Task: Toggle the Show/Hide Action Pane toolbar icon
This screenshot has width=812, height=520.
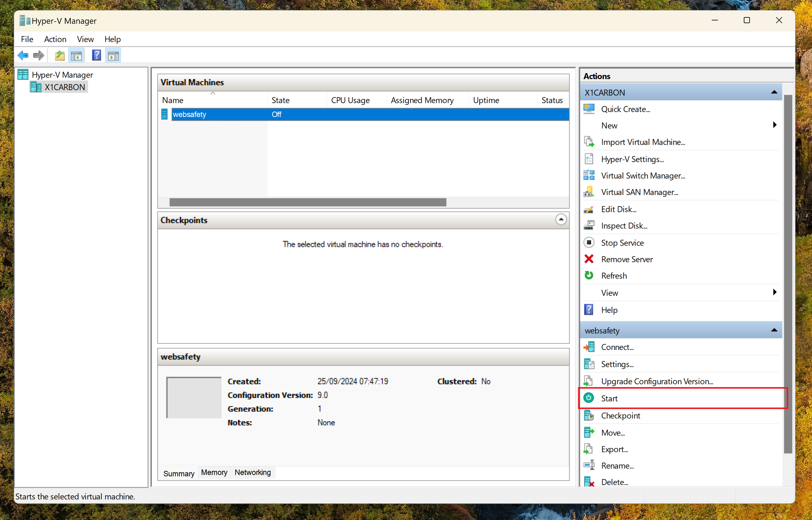Action: coord(113,55)
